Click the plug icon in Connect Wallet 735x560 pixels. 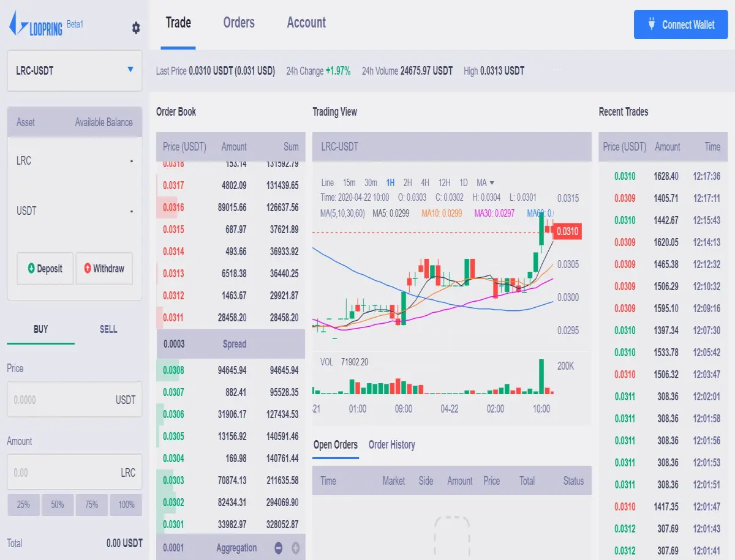(x=652, y=24)
